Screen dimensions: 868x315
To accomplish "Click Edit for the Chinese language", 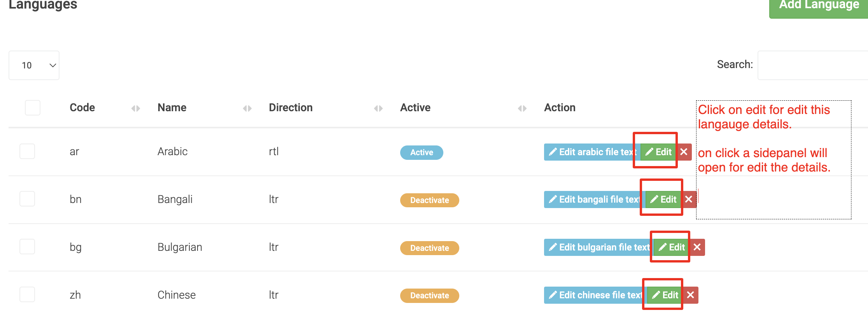I will [665, 295].
